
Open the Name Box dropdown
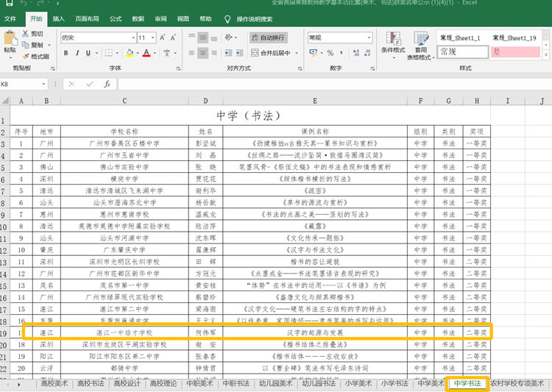43,84
